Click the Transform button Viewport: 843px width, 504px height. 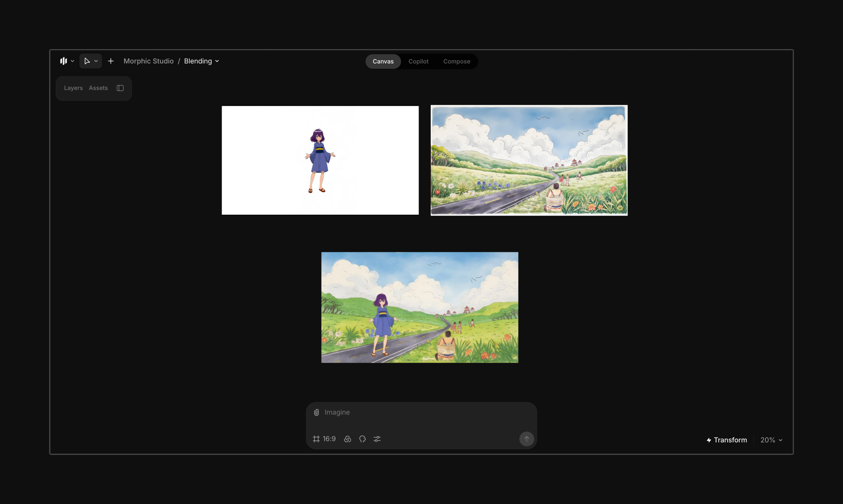click(x=727, y=440)
